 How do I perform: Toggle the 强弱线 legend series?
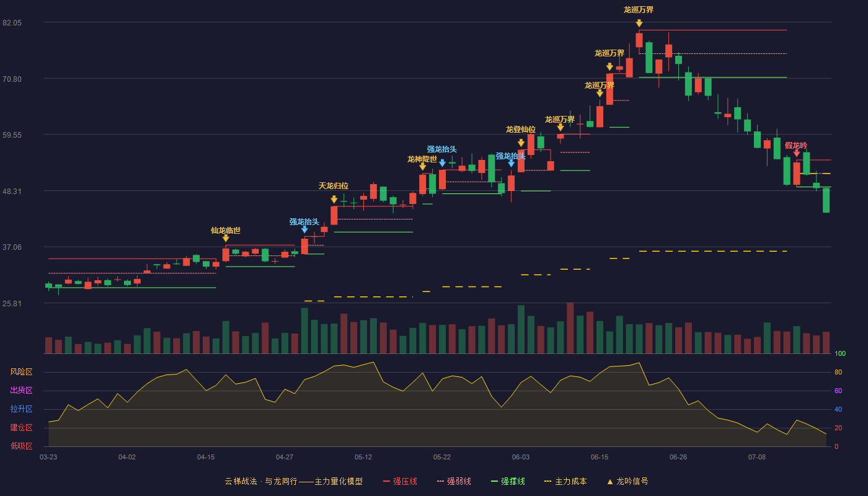(454, 481)
